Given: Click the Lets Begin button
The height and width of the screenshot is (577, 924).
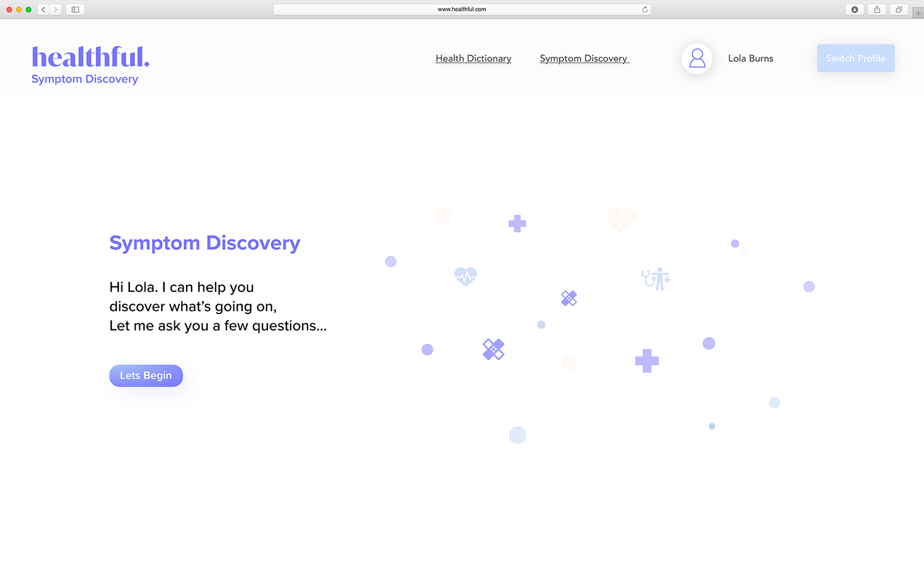Looking at the screenshot, I should click(x=146, y=376).
